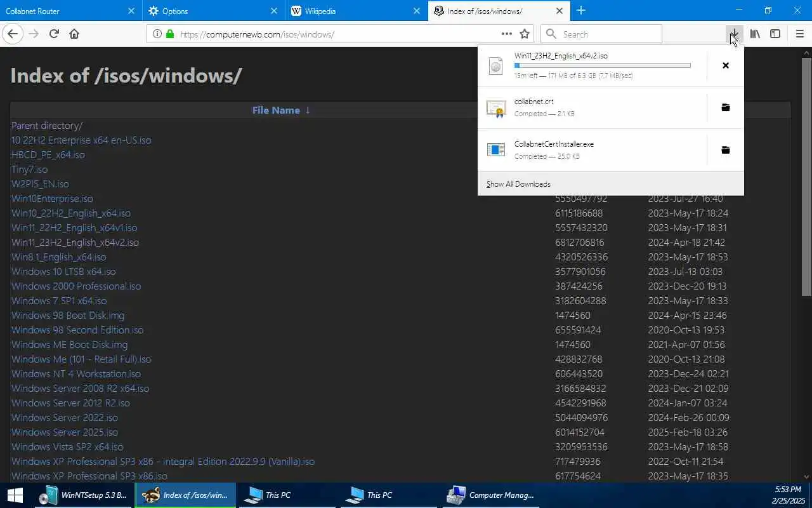Close the Options tab
Screen dimensions: 812x508
(274, 11)
